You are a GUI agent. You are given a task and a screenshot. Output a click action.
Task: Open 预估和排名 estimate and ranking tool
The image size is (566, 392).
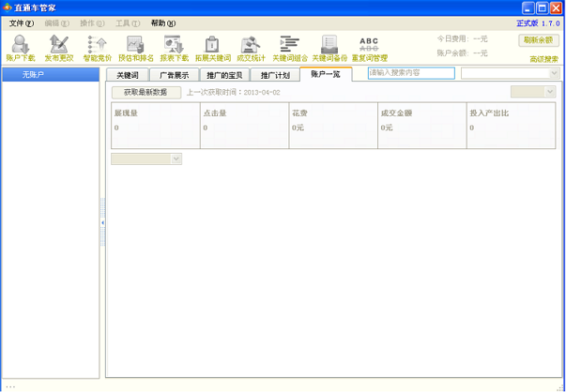point(136,48)
